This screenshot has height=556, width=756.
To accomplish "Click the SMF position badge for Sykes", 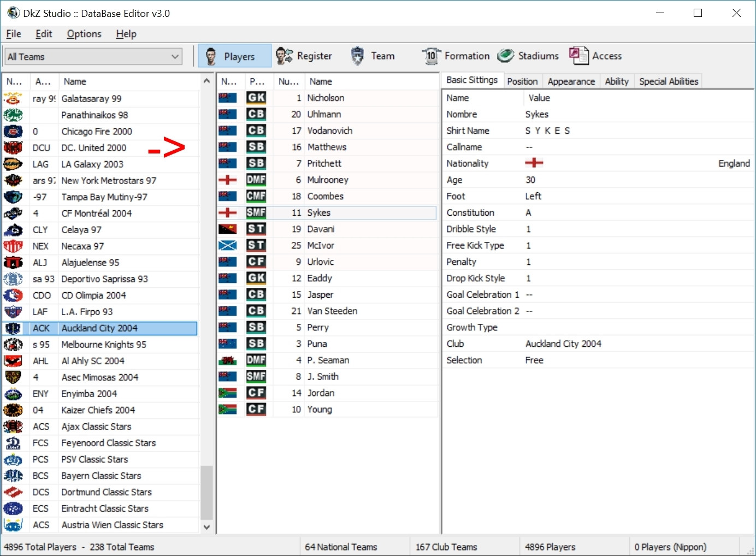I will click(x=256, y=212).
